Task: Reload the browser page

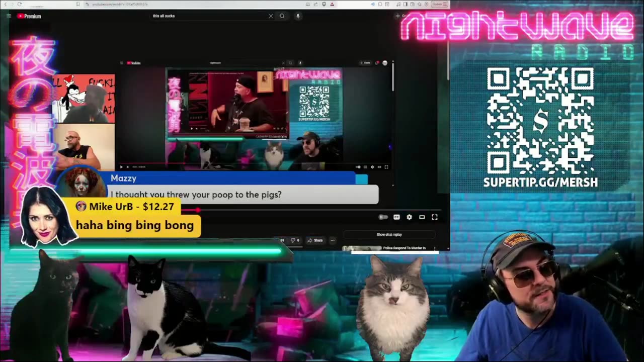Action: 20,4
